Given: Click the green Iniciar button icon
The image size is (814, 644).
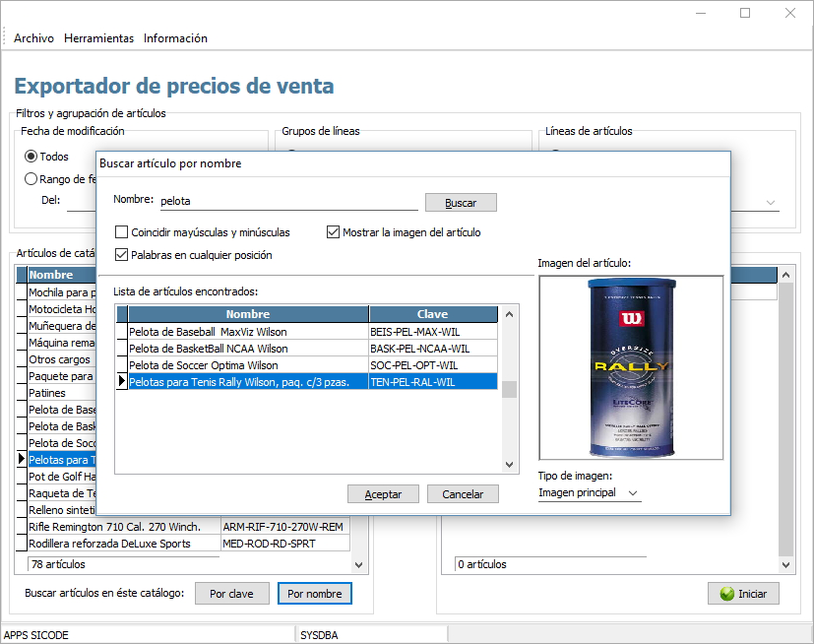Looking at the screenshot, I should pos(727,594).
